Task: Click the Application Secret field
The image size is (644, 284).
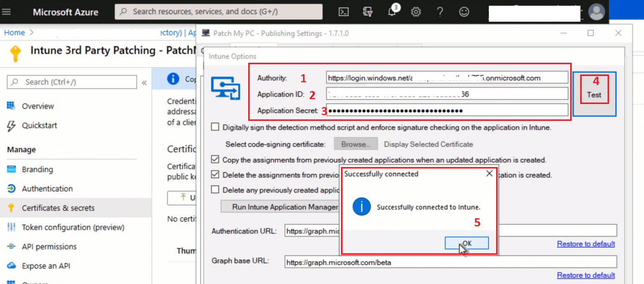Action: click(447, 110)
